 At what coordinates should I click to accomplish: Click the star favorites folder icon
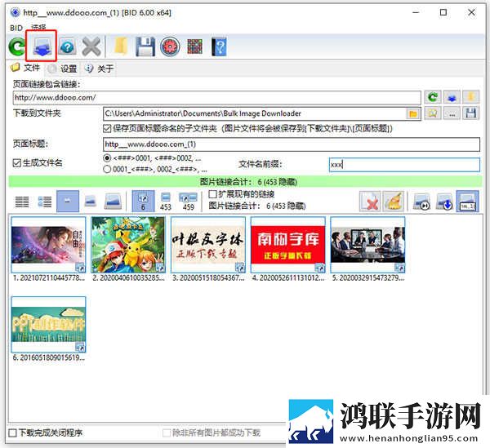point(433,113)
